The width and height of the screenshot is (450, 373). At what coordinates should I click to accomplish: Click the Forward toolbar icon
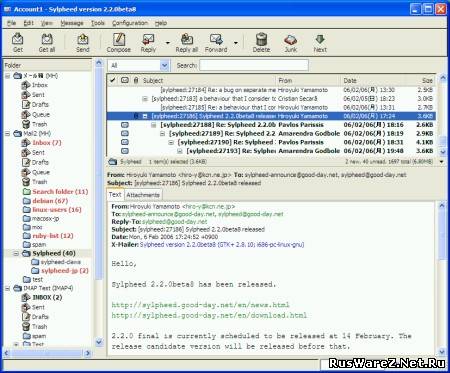[x=216, y=39]
